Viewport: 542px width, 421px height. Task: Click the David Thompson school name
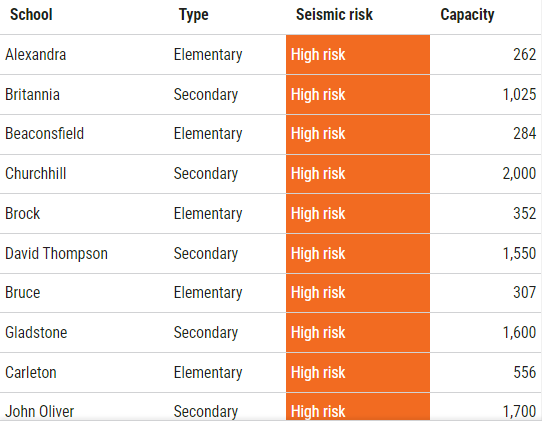click(56, 253)
